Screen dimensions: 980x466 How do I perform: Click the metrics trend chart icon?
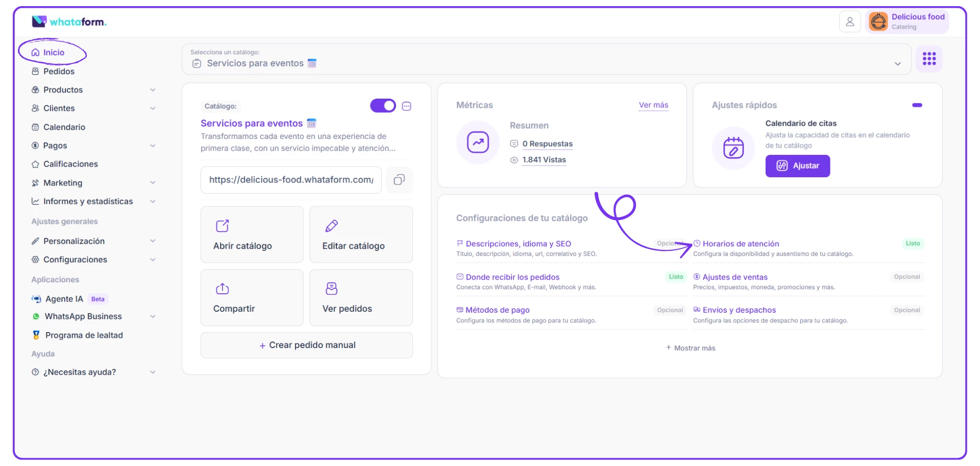tap(478, 143)
